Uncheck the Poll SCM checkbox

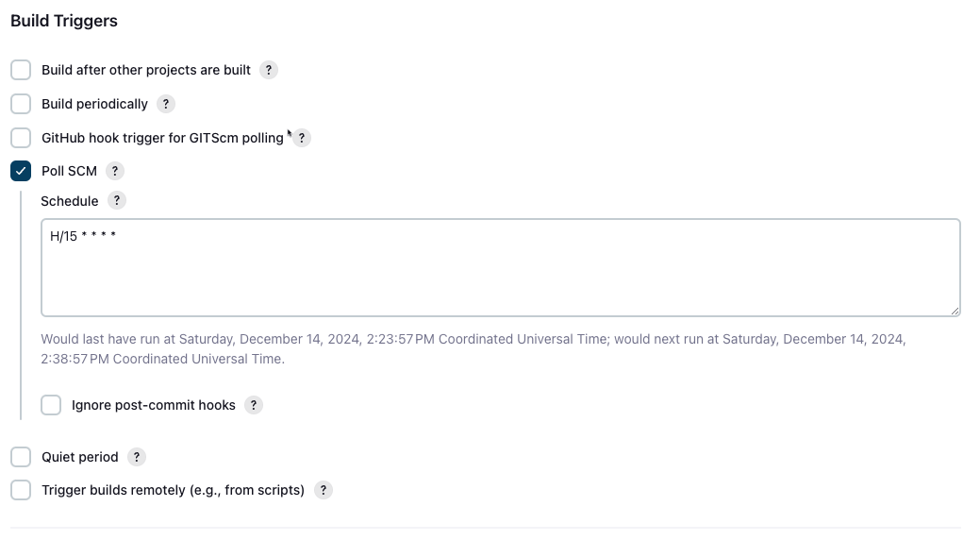(21, 171)
